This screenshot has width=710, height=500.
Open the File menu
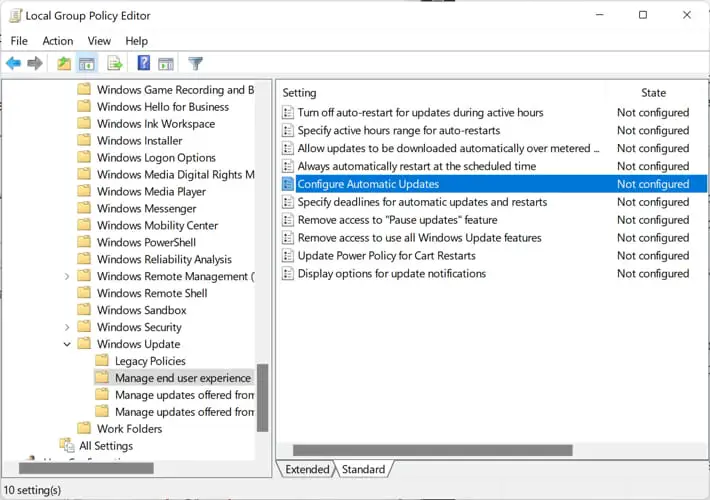click(19, 41)
